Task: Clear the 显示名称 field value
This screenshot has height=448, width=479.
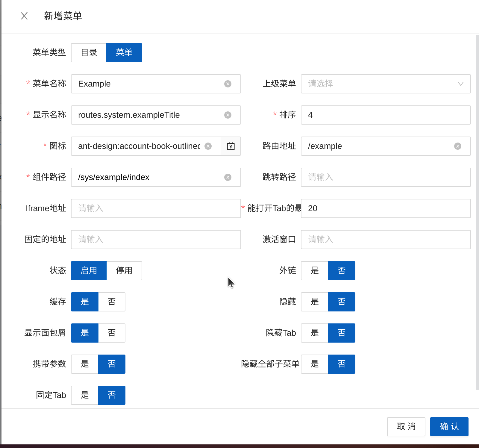Action: point(228,115)
